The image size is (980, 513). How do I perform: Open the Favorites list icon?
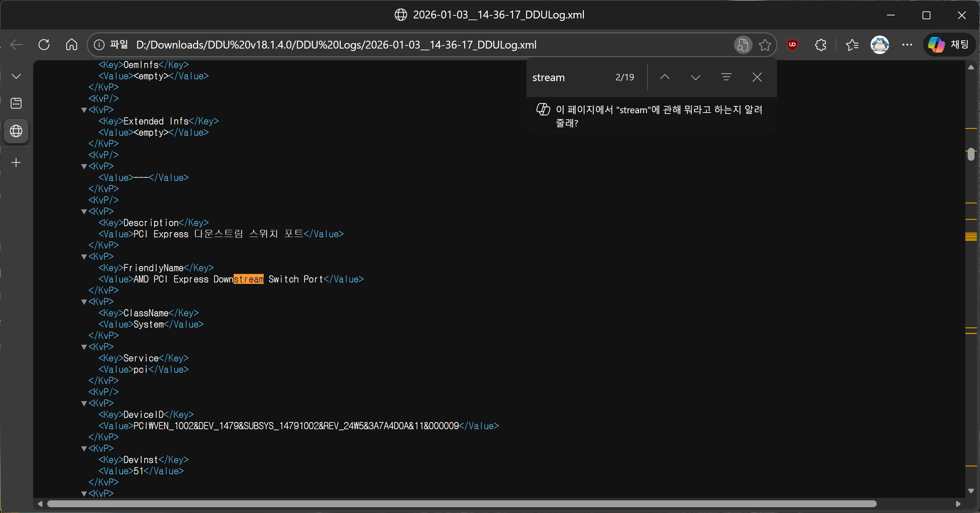[x=852, y=45]
